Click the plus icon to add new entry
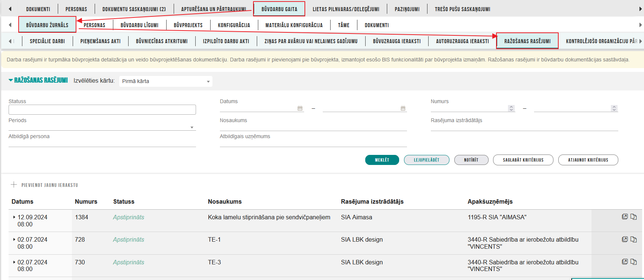Viewport: 644px width, 280px height. point(14,184)
